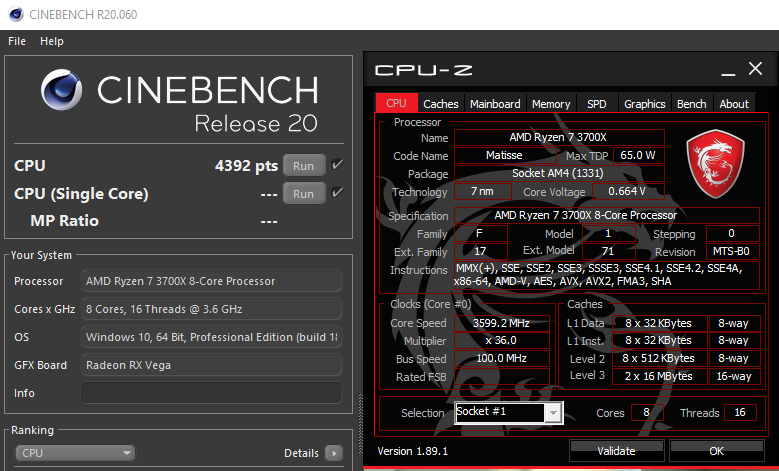Open the Help menu

click(x=52, y=41)
